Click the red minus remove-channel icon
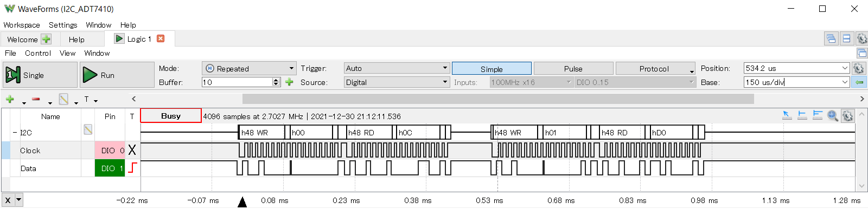The image size is (868, 209). (36, 99)
